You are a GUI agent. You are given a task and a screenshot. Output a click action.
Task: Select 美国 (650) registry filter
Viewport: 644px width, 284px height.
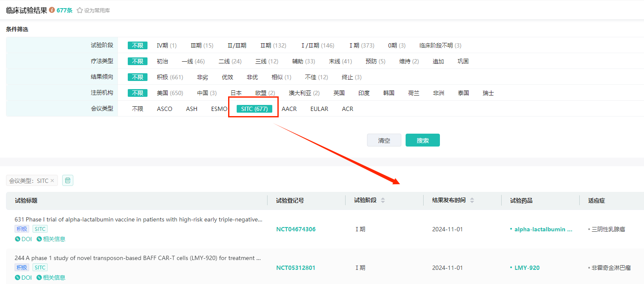click(x=170, y=93)
